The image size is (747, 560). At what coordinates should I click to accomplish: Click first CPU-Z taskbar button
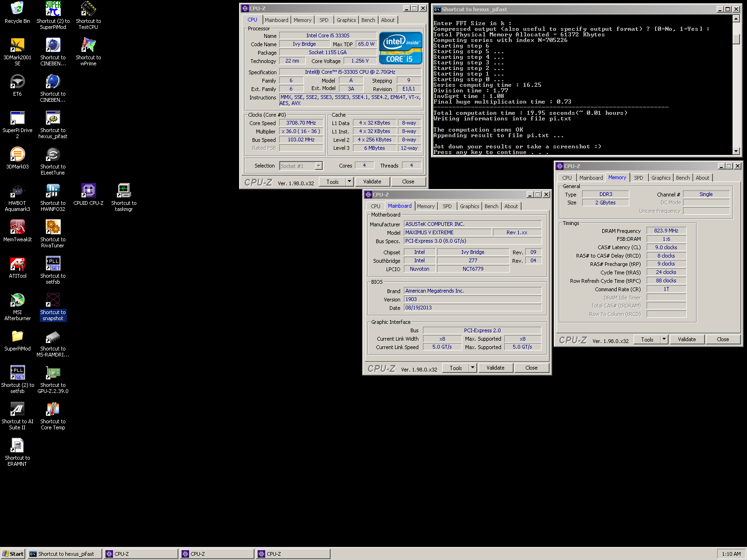pos(141,554)
